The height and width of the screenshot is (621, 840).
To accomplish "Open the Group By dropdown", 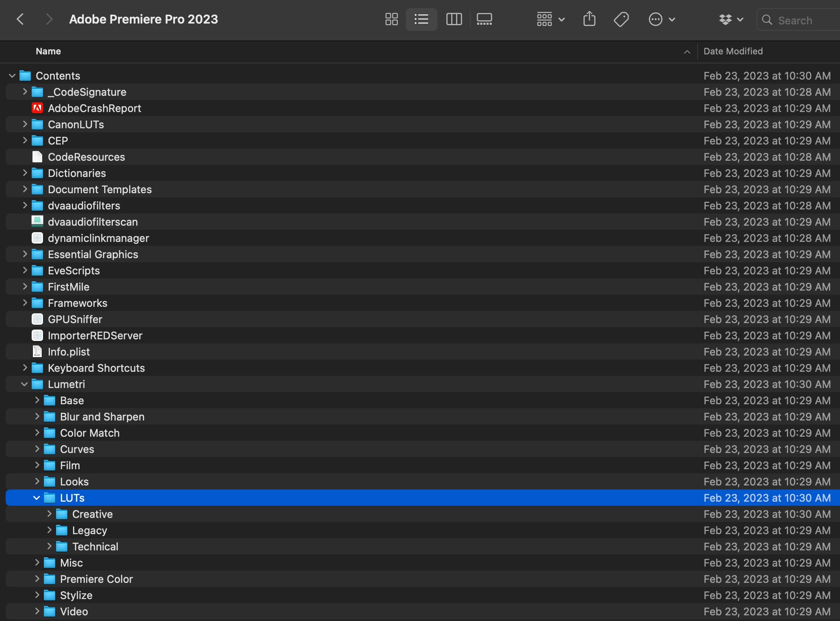I will coord(550,19).
